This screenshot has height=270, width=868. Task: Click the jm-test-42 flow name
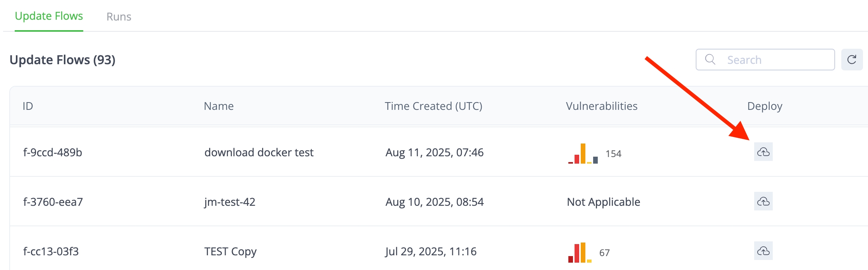pyautogui.click(x=230, y=202)
